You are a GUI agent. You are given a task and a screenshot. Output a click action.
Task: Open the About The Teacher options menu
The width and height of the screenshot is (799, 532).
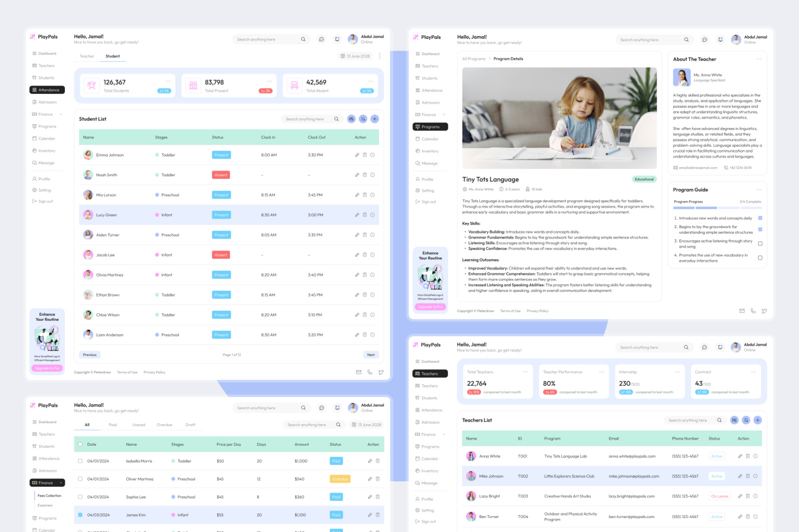[x=759, y=59]
